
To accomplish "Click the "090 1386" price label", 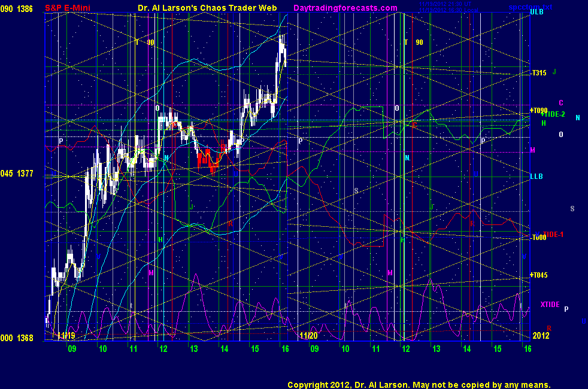I will click(x=17, y=9).
